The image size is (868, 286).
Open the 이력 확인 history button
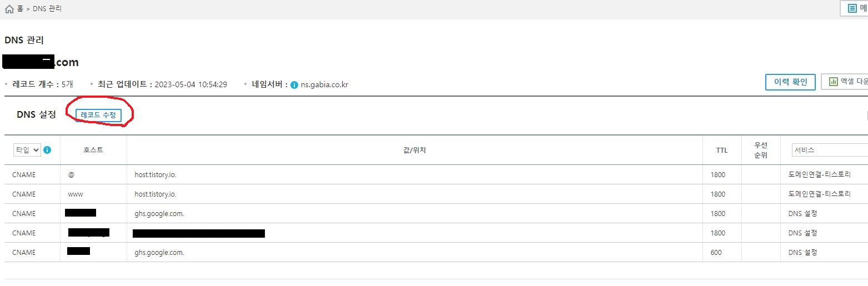(x=790, y=82)
